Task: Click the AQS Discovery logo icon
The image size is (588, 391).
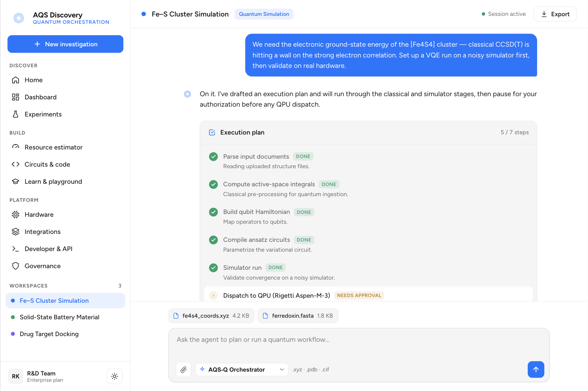Action: click(x=19, y=18)
